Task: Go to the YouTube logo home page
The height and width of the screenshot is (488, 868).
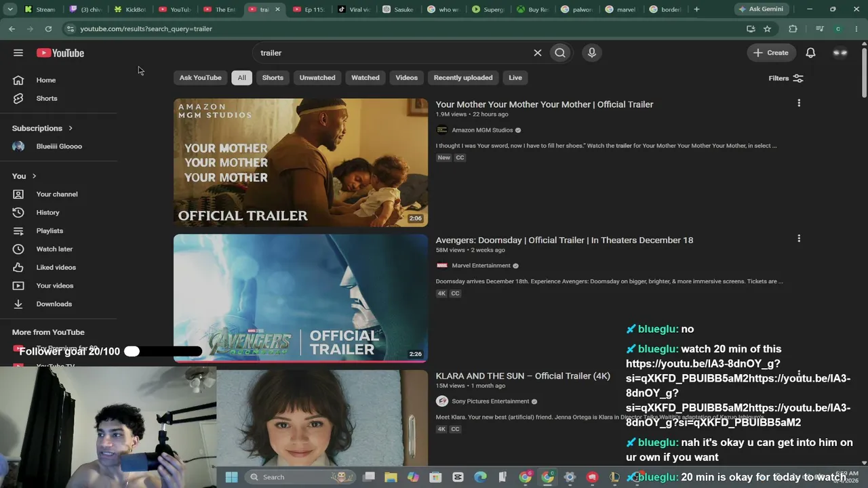Action: [x=60, y=53]
